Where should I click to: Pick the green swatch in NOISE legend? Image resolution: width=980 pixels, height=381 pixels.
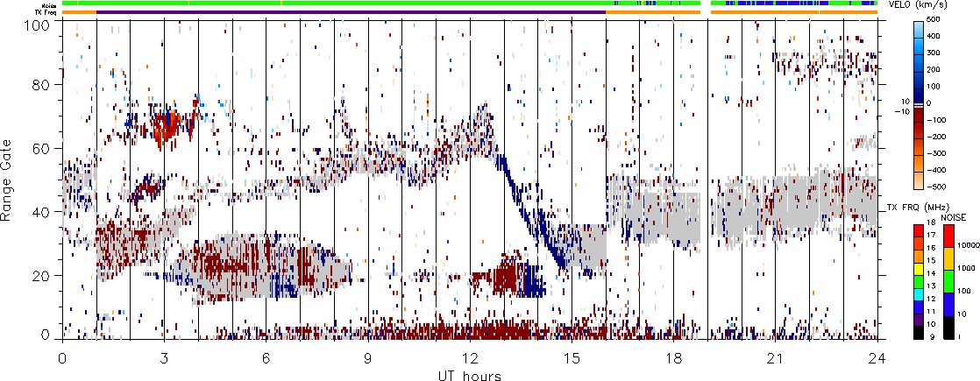pos(948,281)
